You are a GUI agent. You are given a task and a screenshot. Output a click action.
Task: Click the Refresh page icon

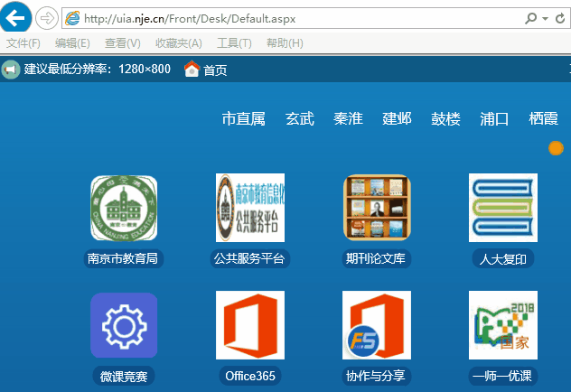pyautogui.click(x=560, y=18)
